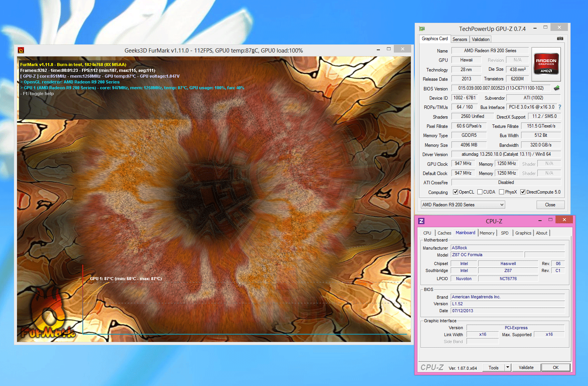Toggle the CUDA checkbox
Viewport: 588px width, 386px height.
click(x=480, y=192)
